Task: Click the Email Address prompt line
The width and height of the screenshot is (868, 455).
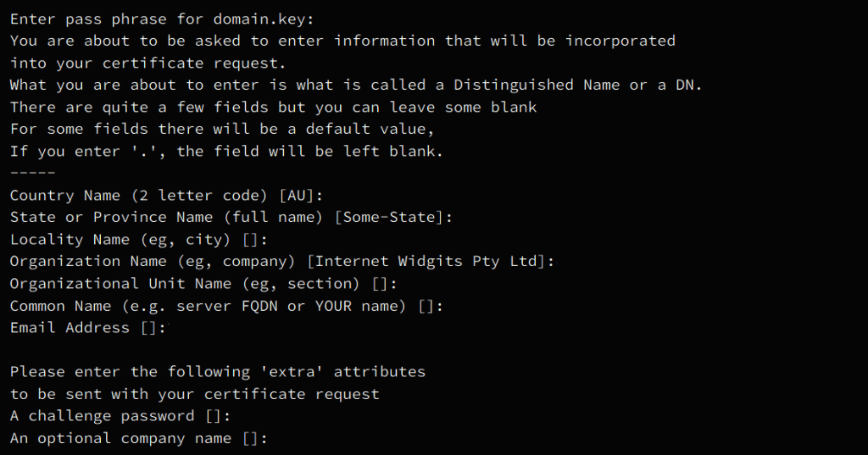Action: (88, 328)
